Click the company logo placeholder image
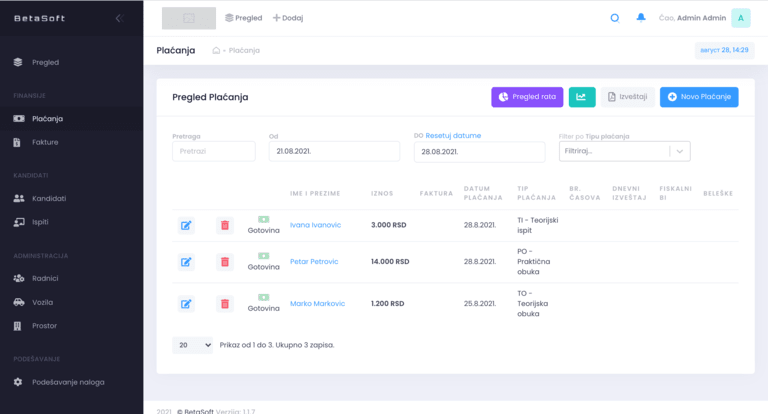The image size is (768, 414). click(x=189, y=18)
